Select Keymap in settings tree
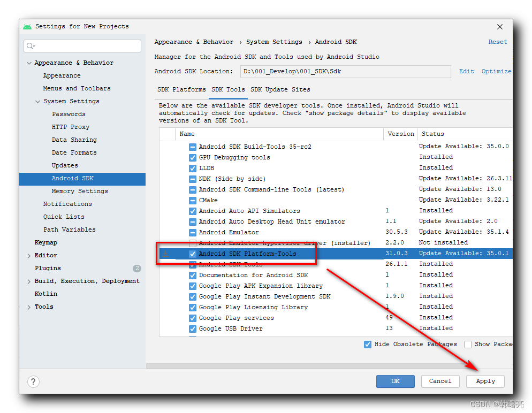 [x=46, y=243]
